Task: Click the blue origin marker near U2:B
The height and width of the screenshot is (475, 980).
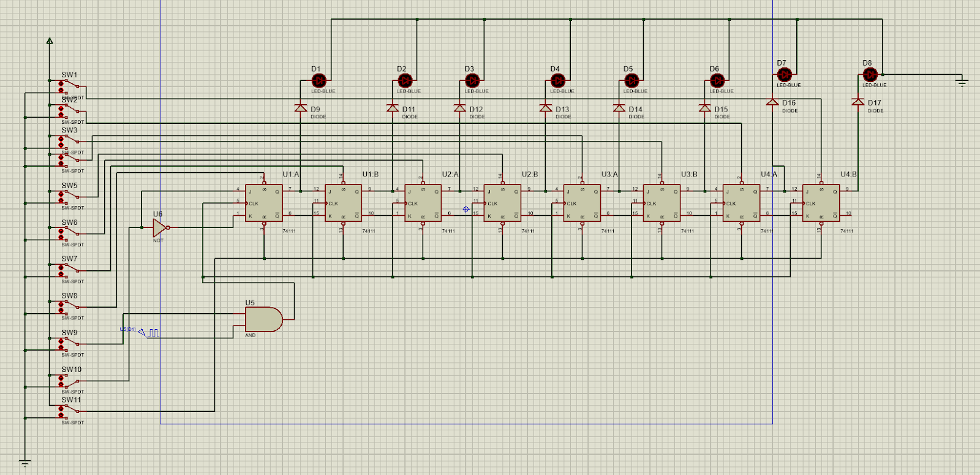Action: pos(466,210)
